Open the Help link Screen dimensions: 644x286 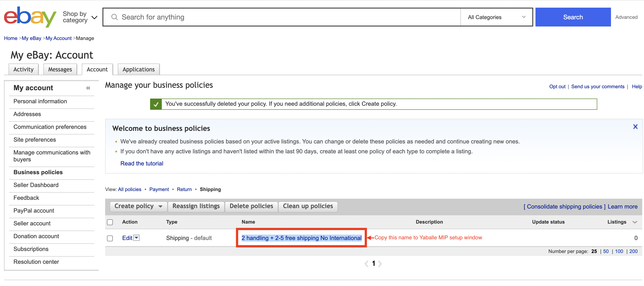click(x=637, y=86)
